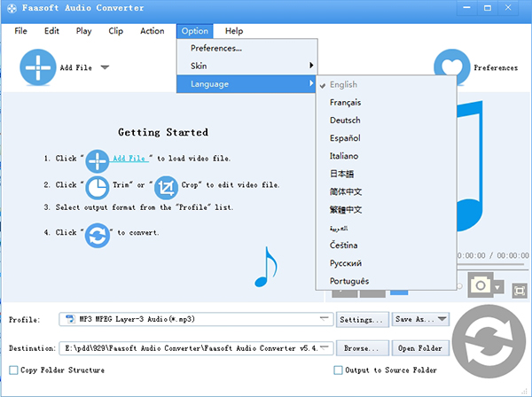532x397 pixels.
Task: Open the Play menu
Action: (x=83, y=31)
